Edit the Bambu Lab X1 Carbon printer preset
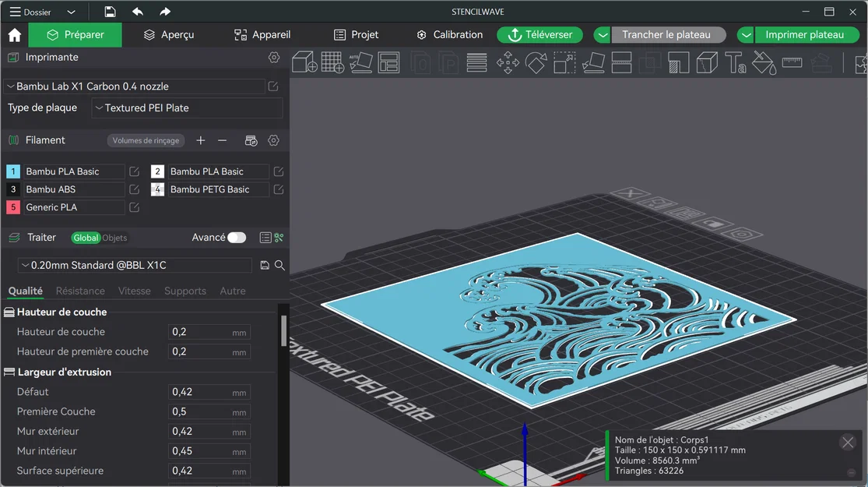The height and width of the screenshot is (487, 868). pos(273,86)
